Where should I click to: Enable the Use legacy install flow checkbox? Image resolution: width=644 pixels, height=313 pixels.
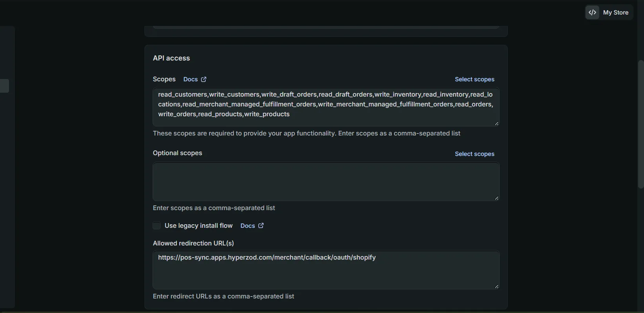point(157,225)
